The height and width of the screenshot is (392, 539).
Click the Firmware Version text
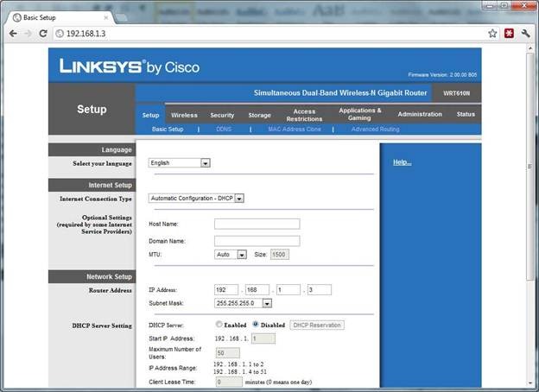[442, 74]
